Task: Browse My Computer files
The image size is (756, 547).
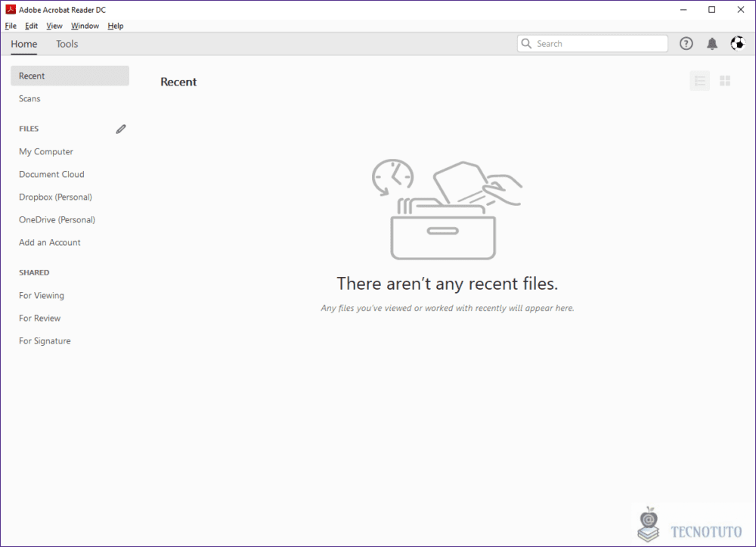Action: [x=46, y=151]
